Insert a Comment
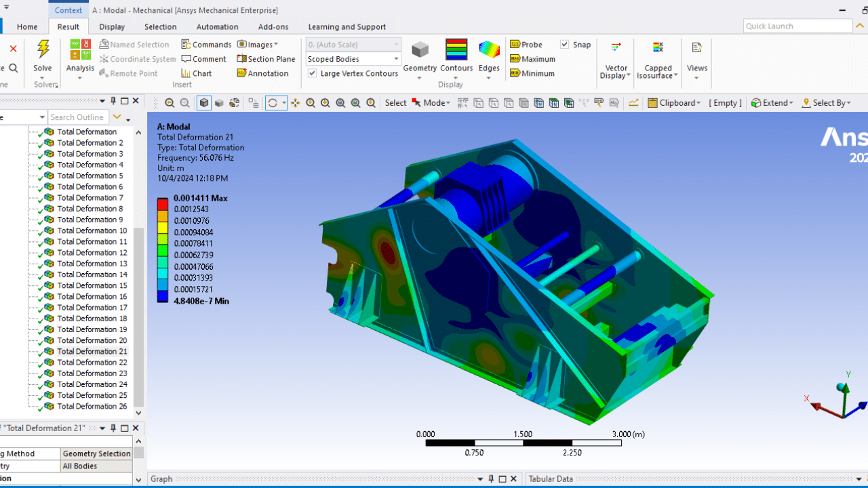The width and height of the screenshot is (868, 488). pyautogui.click(x=203, y=59)
